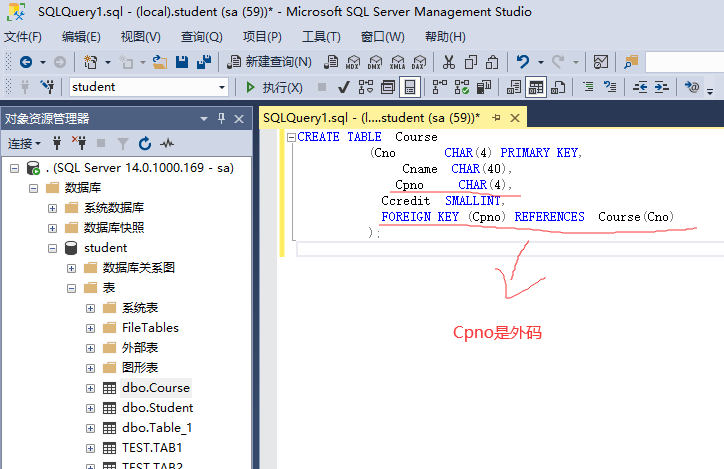724x469 pixels.
Task: Collapse the student database node
Action: pos(52,248)
